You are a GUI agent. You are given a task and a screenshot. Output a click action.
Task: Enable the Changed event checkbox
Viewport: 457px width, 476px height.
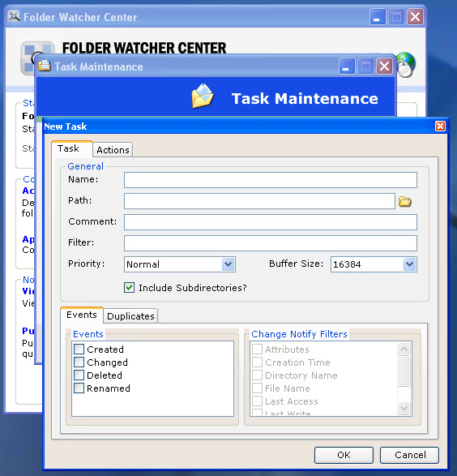click(x=79, y=362)
